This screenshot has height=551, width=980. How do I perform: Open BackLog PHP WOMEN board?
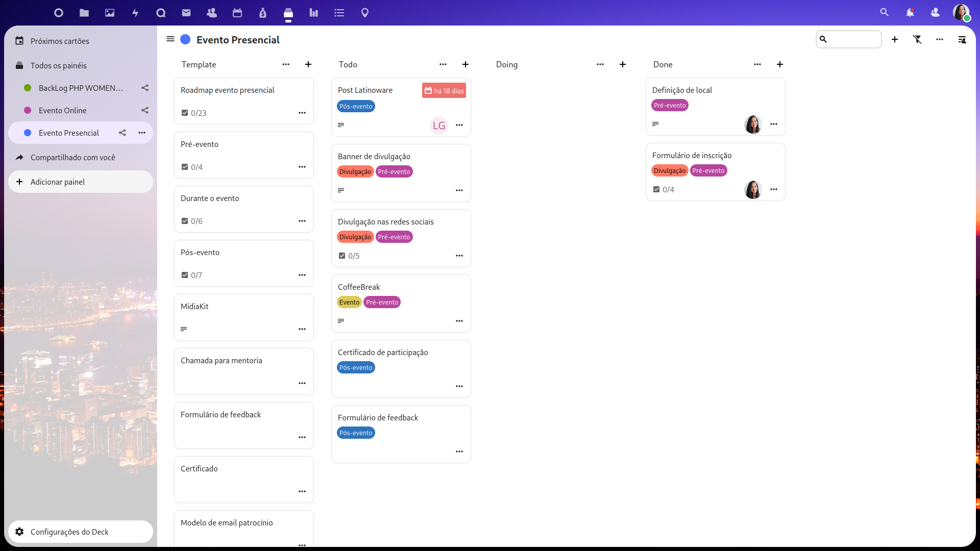tap(81, 88)
